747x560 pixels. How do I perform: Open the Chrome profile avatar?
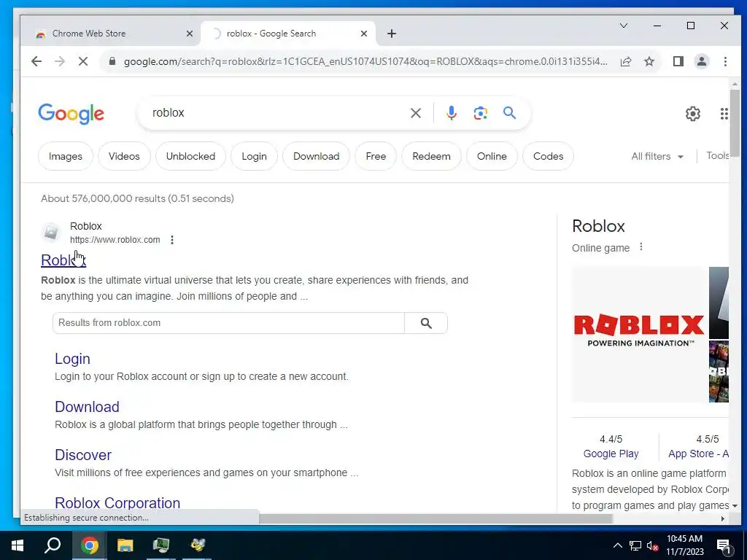(x=702, y=61)
